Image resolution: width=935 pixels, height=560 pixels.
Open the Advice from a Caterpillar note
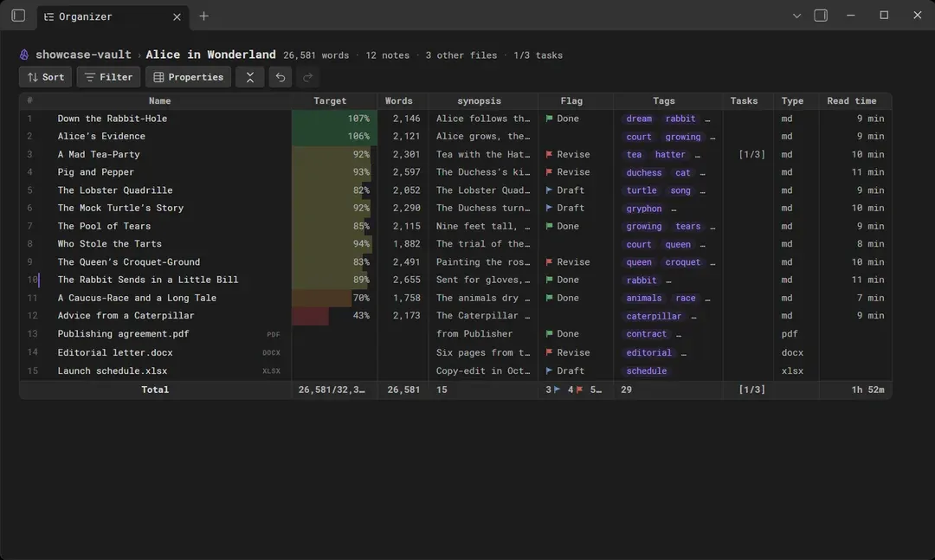point(126,315)
